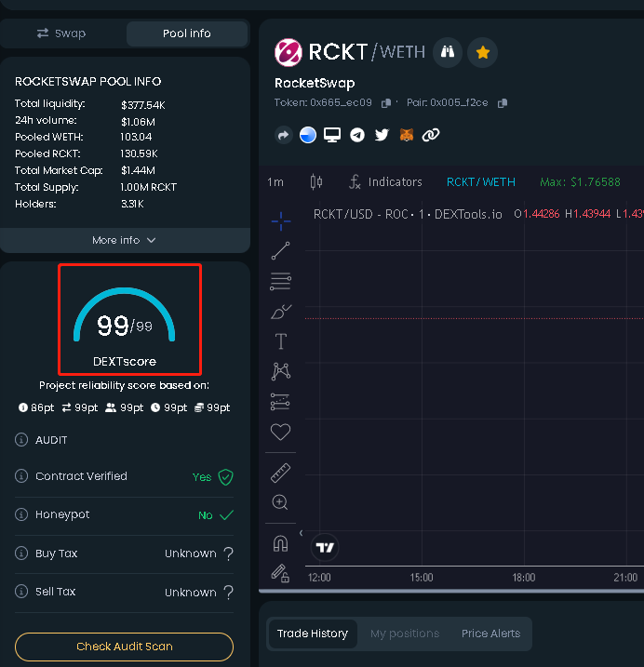Select the brush drawing tool
This screenshot has height=667, width=644.
[281, 312]
